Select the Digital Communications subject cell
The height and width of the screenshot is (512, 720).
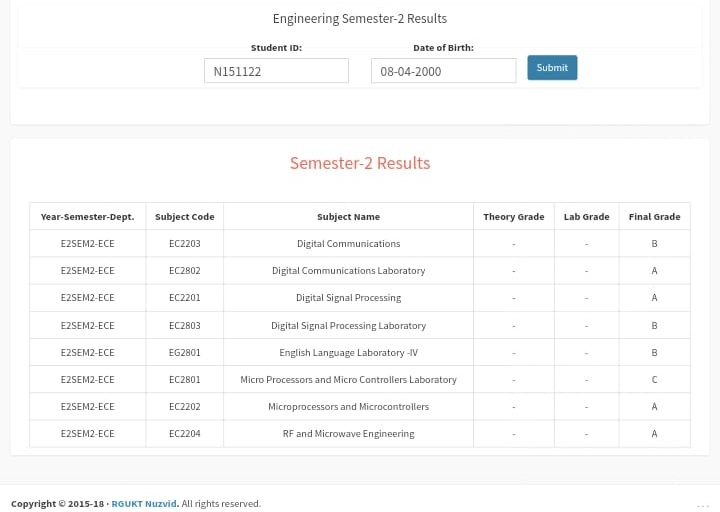pyautogui.click(x=348, y=244)
